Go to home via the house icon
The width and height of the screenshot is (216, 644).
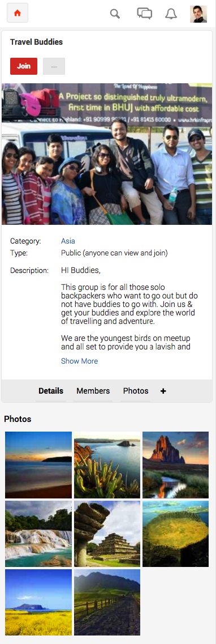17,14
